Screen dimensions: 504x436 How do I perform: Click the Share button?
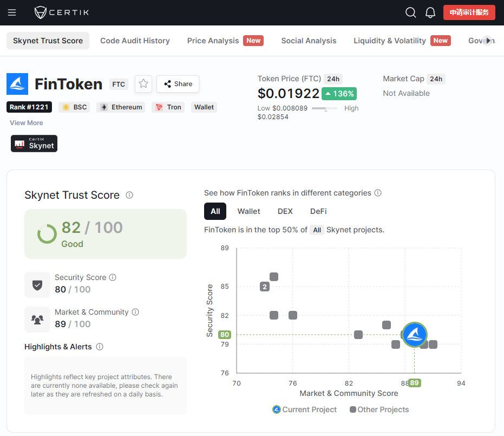(x=178, y=84)
